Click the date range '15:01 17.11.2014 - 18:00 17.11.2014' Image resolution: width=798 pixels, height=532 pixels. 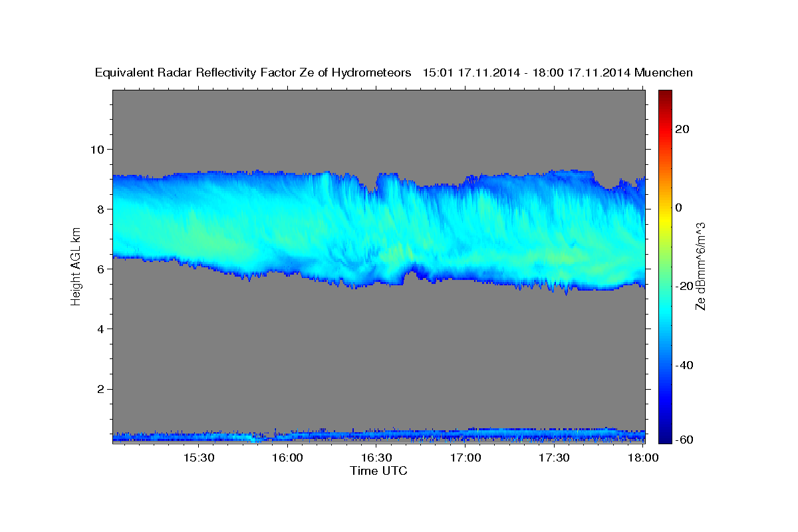click(526, 73)
